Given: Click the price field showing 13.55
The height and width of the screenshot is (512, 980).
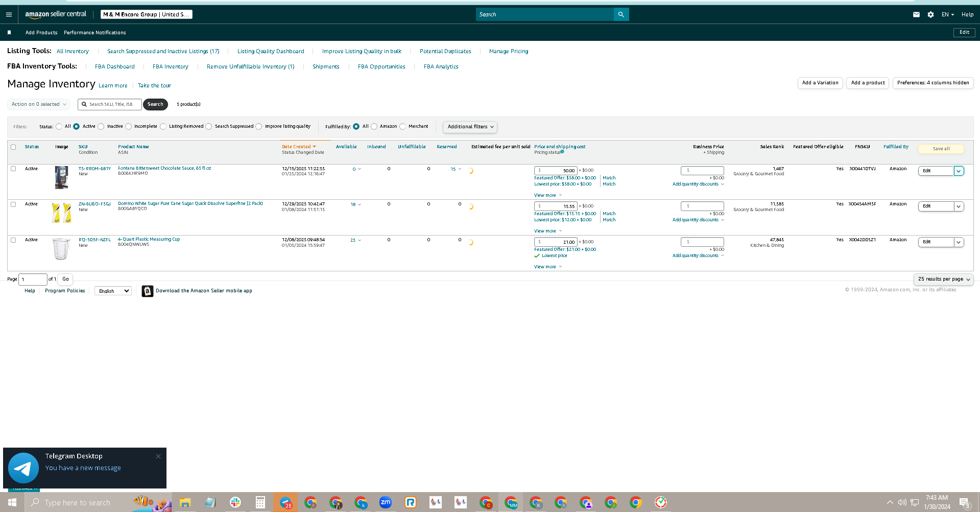Looking at the screenshot, I should [556, 206].
